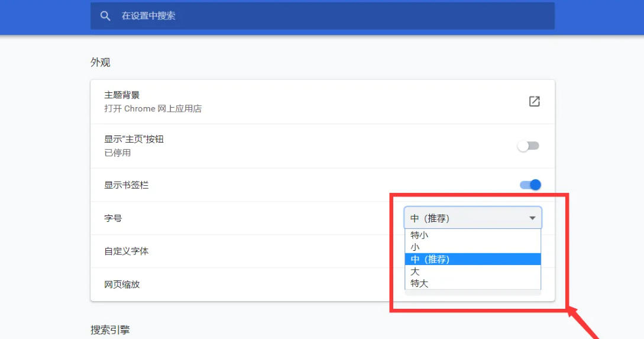
Task: Choose 特大 from the font size options
Action: (x=419, y=283)
